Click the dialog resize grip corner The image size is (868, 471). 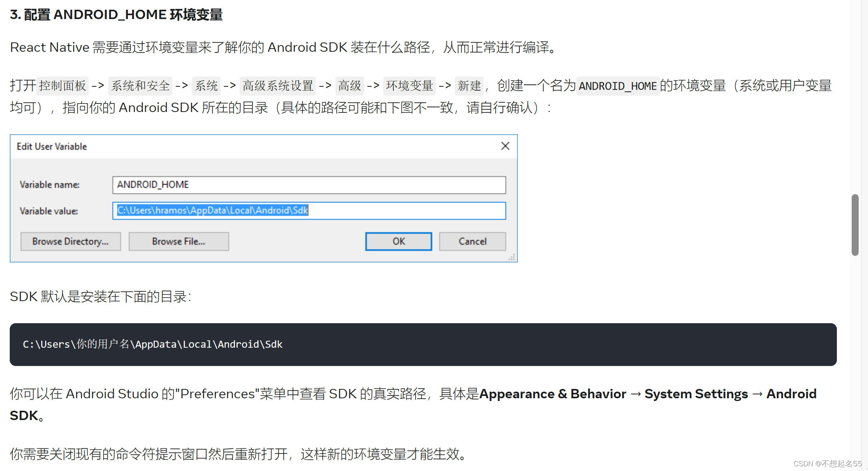[512, 257]
